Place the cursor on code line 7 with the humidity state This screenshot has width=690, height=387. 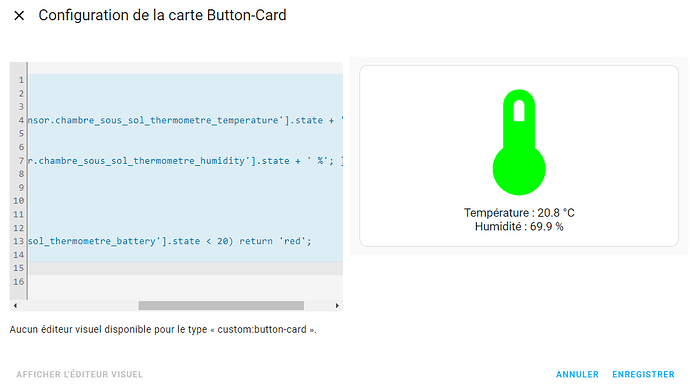pos(185,161)
